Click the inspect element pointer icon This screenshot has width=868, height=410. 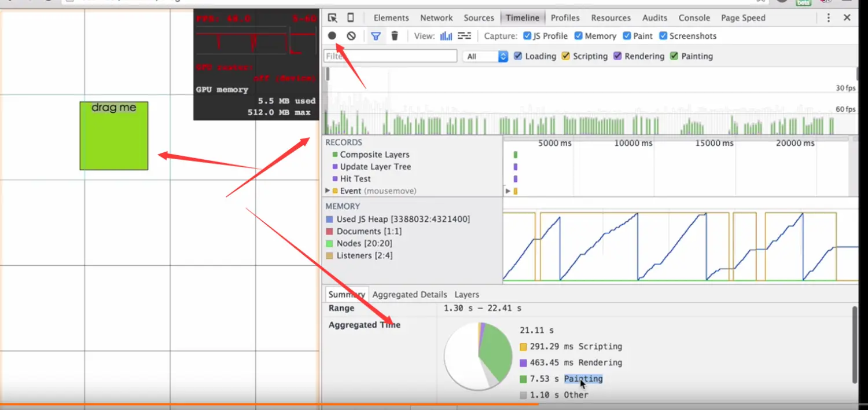click(332, 17)
